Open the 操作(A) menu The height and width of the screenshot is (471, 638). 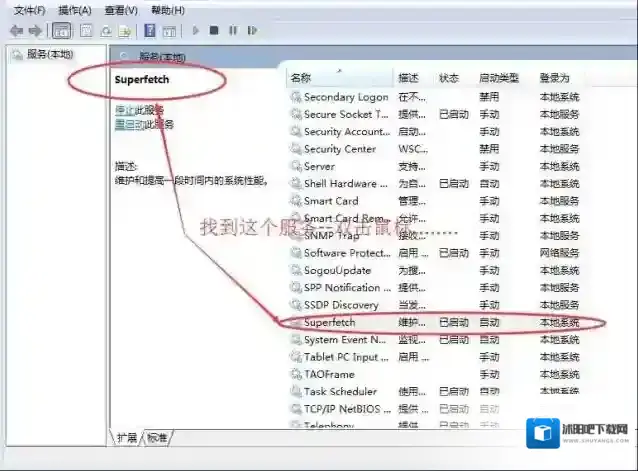click(74, 10)
